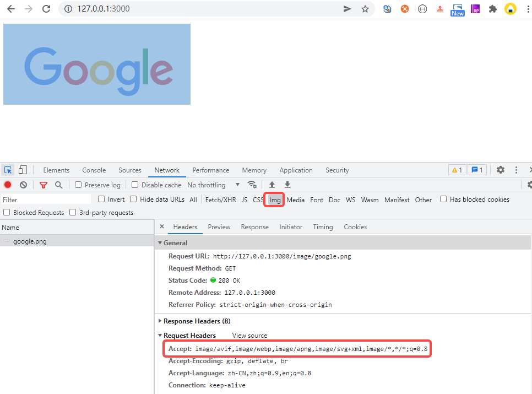Reload the page with the refresh icon
The height and width of the screenshot is (394, 532).
[x=46, y=9]
